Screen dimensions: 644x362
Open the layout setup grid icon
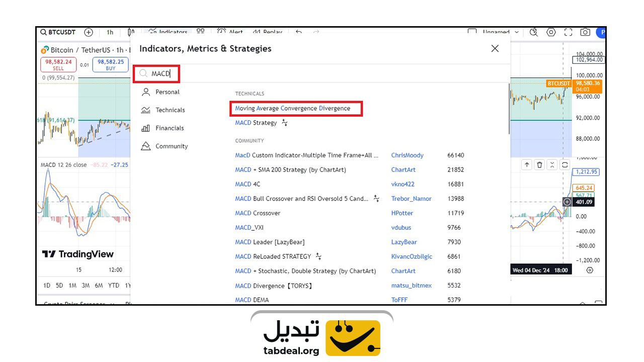201,31
